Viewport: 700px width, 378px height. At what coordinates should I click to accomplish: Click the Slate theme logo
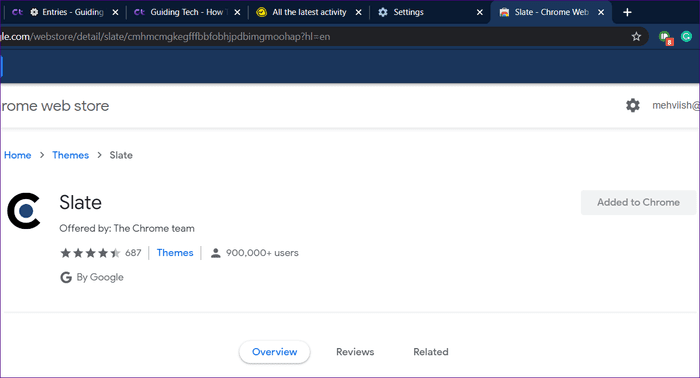click(24, 211)
